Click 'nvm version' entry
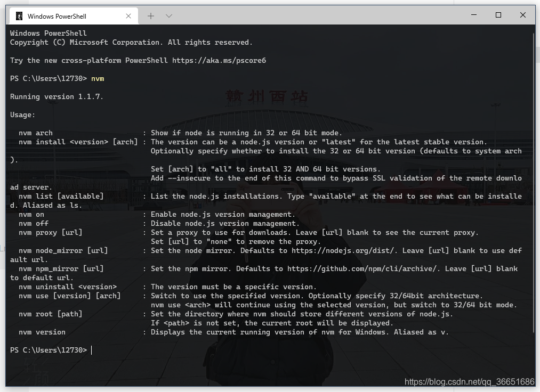Screen dimensions: 540x392 42,332
